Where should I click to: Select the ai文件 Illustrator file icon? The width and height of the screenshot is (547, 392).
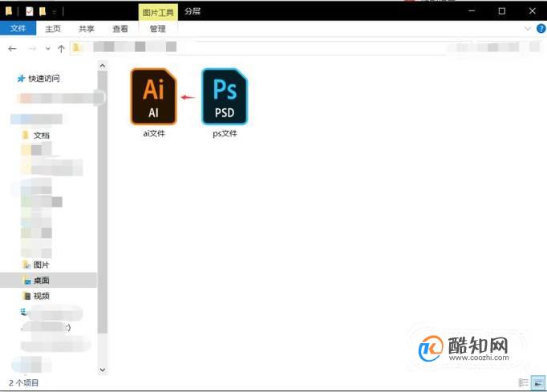pos(153,96)
